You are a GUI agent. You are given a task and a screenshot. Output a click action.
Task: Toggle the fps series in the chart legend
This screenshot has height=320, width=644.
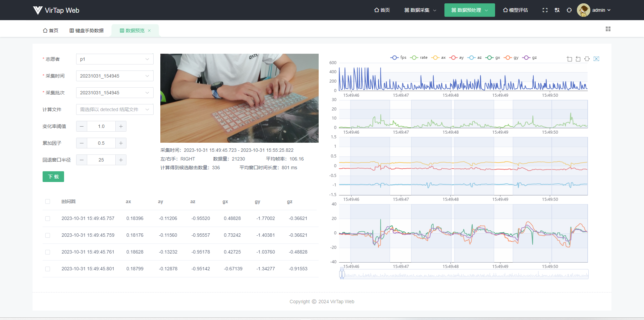point(398,57)
